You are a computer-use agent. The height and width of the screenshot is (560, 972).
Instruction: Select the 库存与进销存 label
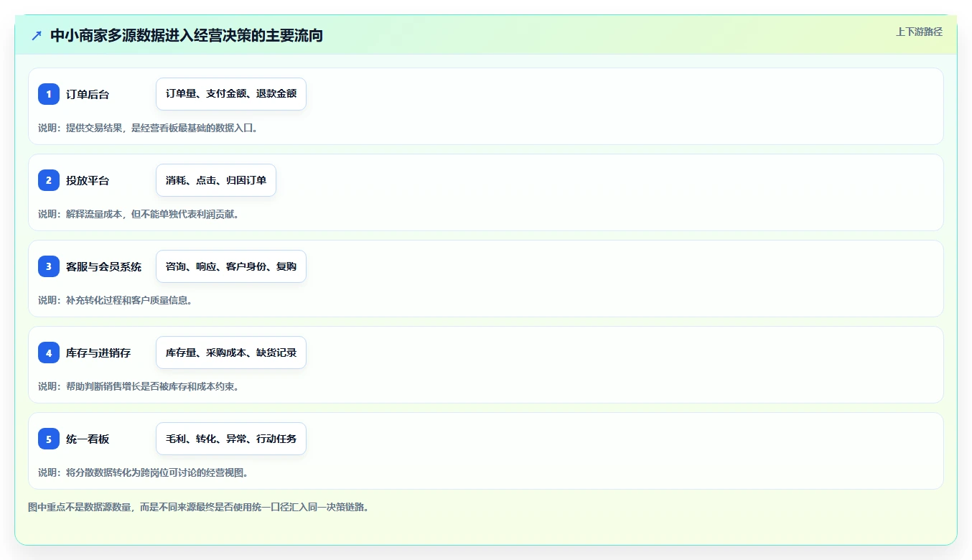click(98, 353)
